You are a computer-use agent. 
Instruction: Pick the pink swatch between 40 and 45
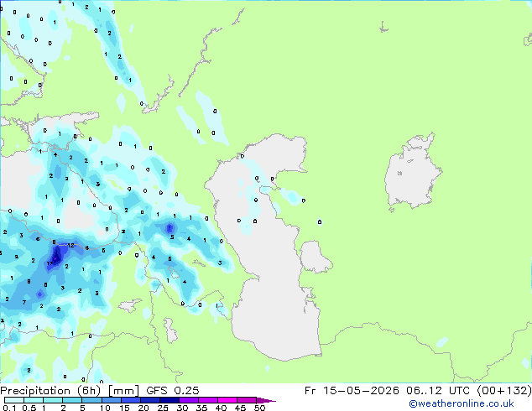[x=227, y=400]
